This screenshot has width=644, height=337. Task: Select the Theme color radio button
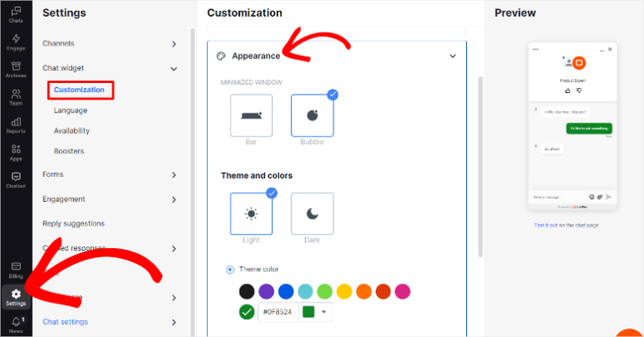(231, 269)
